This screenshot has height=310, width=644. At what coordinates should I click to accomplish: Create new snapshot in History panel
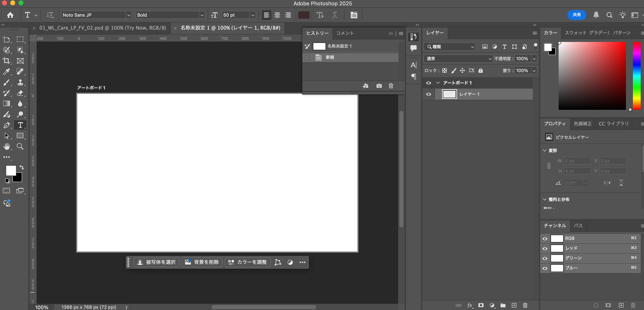pos(379,86)
